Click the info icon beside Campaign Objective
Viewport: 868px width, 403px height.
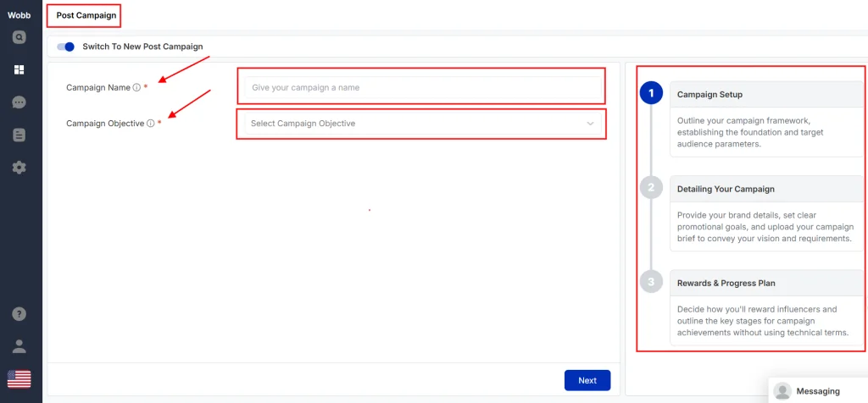pos(150,124)
